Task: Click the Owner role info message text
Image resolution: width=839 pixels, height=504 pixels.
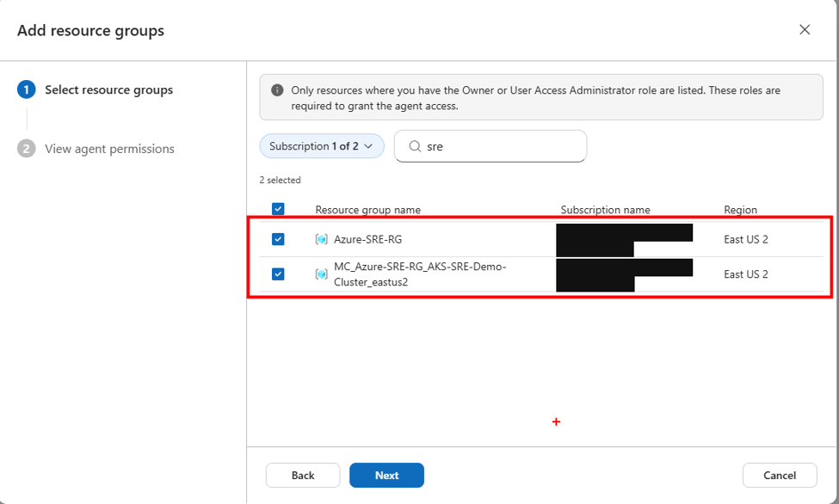Action: pos(535,98)
